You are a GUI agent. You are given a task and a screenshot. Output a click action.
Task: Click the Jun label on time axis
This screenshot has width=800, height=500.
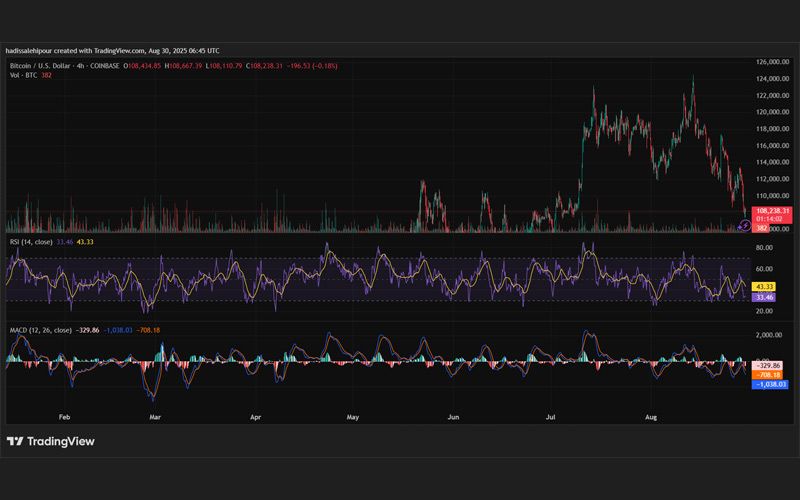pyautogui.click(x=453, y=417)
